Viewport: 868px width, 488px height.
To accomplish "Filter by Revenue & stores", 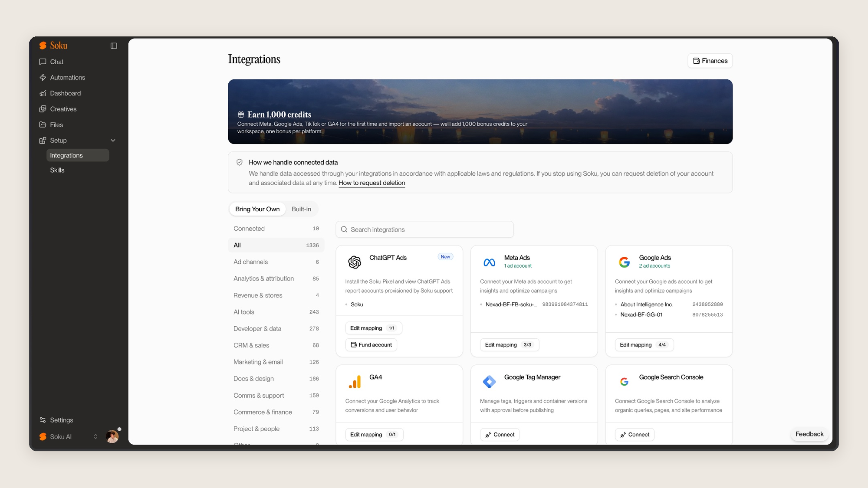I will tap(276, 295).
